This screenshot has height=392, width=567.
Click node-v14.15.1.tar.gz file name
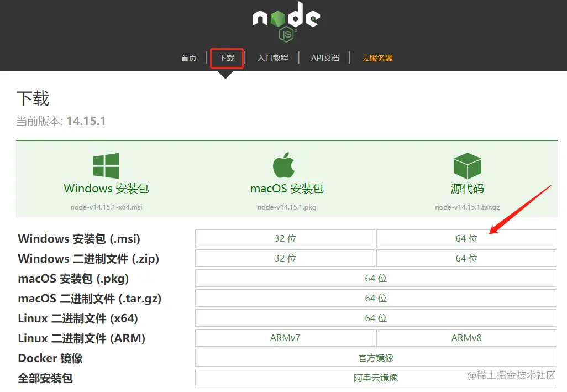(467, 207)
